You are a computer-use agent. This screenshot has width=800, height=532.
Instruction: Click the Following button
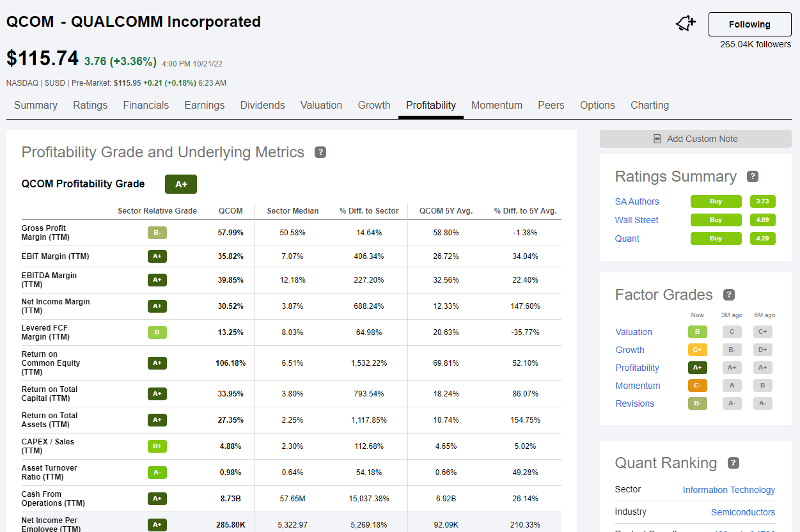(749, 24)
